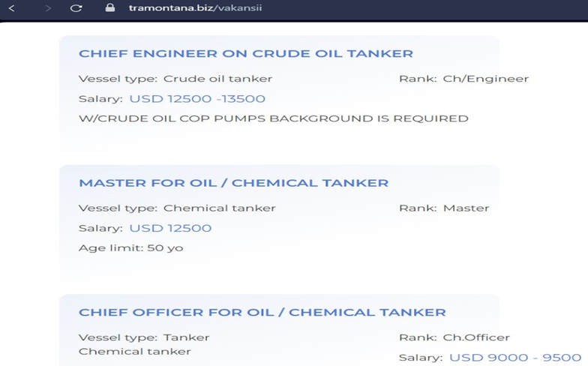The image size is (588, 366).
Task: Click the browser back arrow
Action: coord(12,7)
